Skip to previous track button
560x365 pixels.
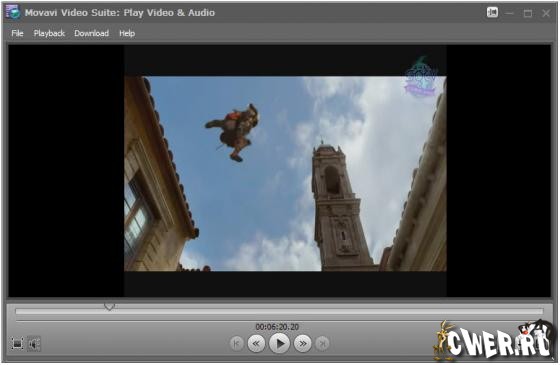coord(236,344)
